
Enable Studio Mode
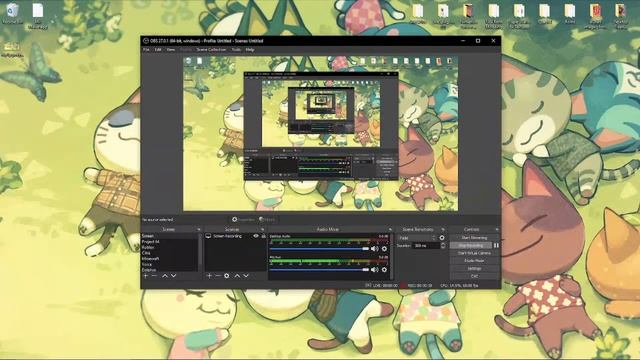click(474, 261)
